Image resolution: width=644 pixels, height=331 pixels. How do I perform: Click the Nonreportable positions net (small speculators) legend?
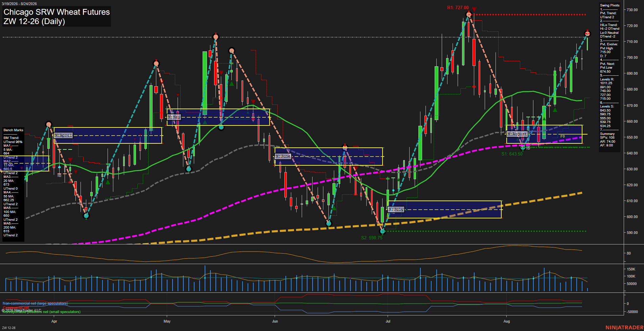click(42, 312)
